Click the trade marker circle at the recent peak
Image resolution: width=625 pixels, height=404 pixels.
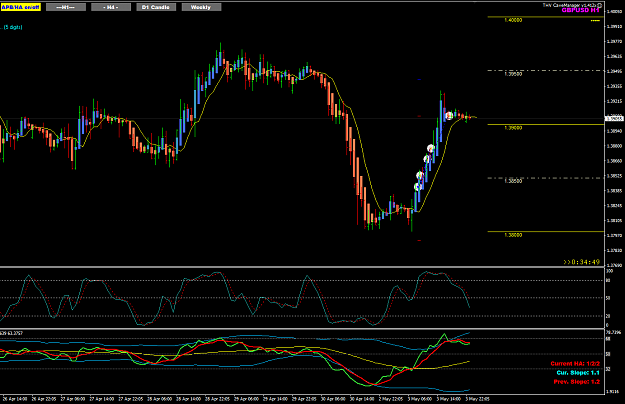pos(449,116)
